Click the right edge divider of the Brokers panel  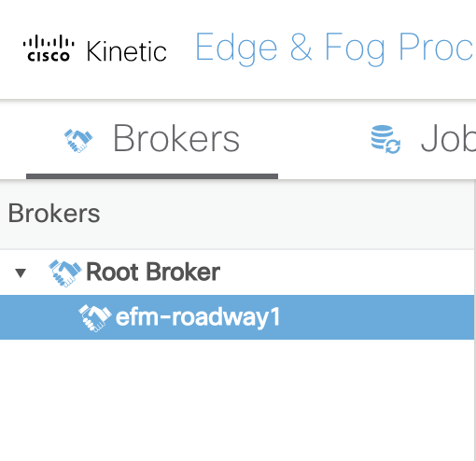tap(475, 320)
